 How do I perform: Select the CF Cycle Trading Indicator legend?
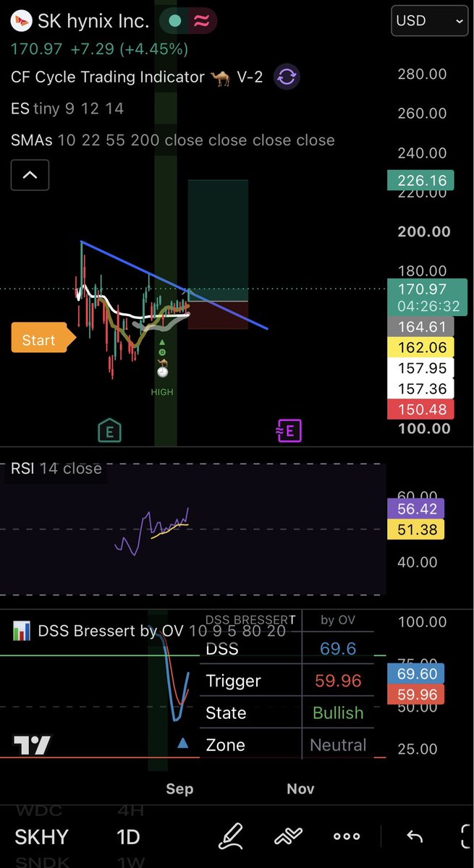[x=137, y=77]
